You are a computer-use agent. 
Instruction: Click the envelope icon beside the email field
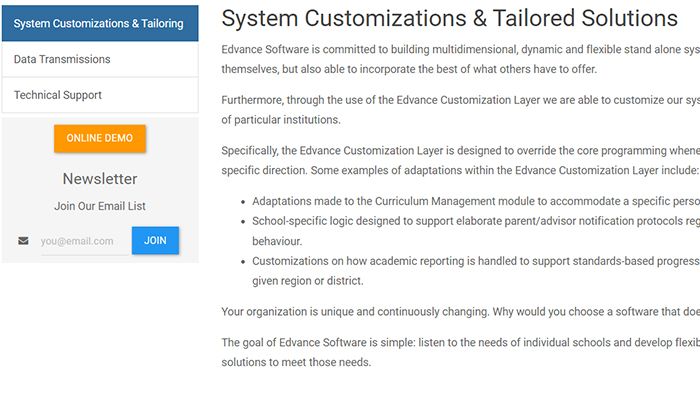(x=23, y=241)
